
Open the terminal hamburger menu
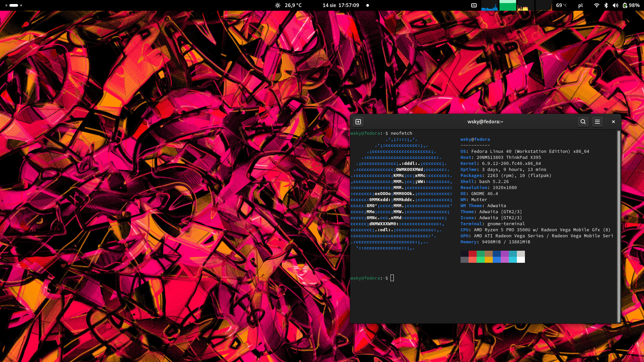(x=597, y=122)
